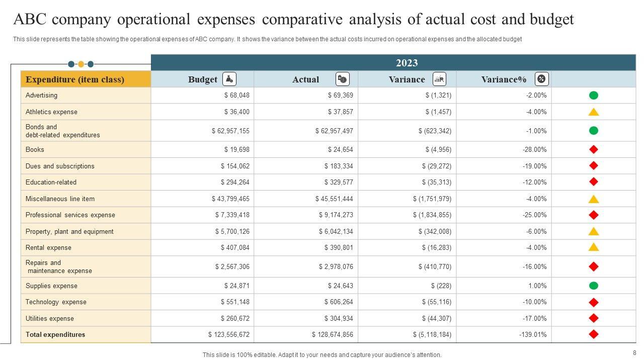Screen dimensions: 644x362
Task: Click the yellow triangle for Athletics expense
Action: click(594, 112)
